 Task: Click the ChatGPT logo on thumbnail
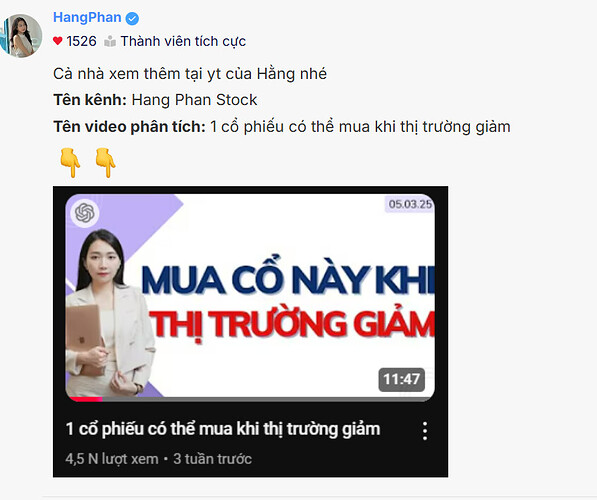click(85, 212)
